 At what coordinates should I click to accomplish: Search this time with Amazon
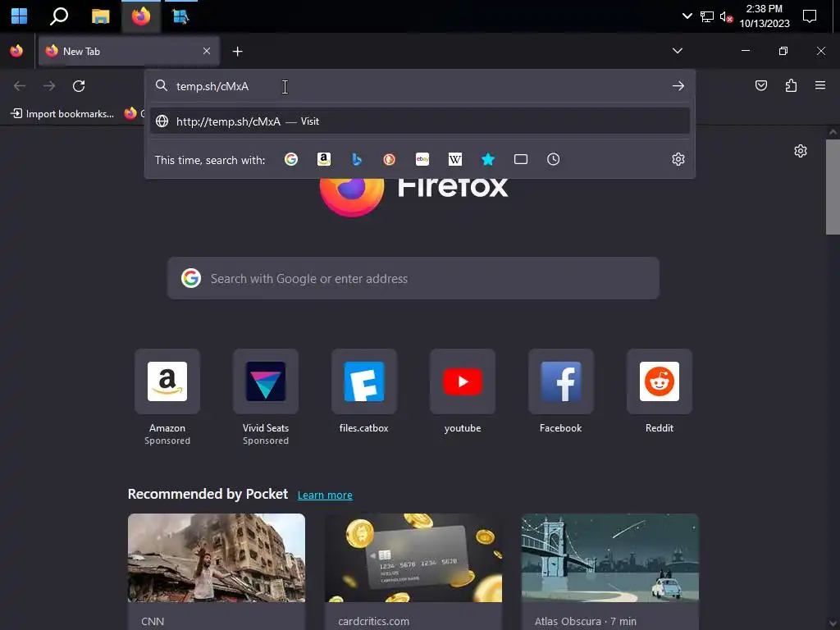pyautogui.click(x=323, y=159)
